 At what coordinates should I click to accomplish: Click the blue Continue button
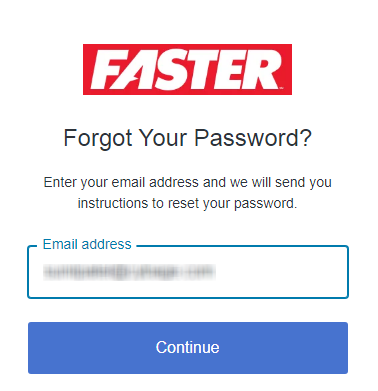188,348
